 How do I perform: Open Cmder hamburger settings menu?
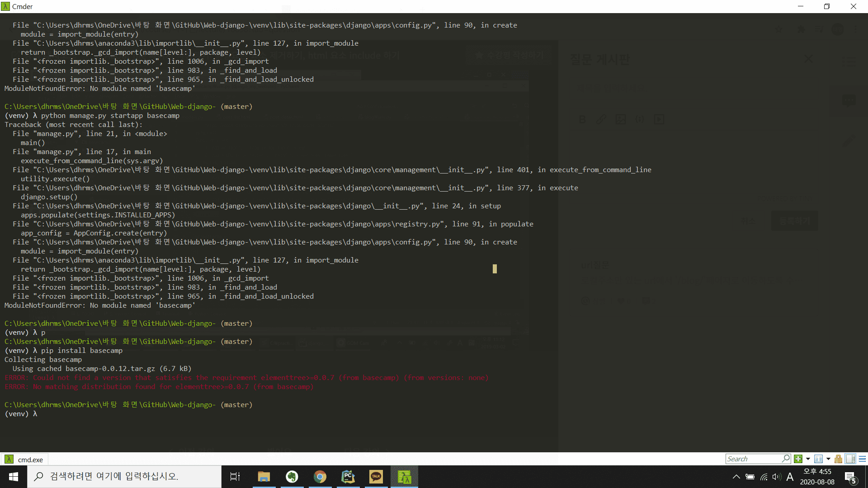pyautogui.click(x=862, y=459)
